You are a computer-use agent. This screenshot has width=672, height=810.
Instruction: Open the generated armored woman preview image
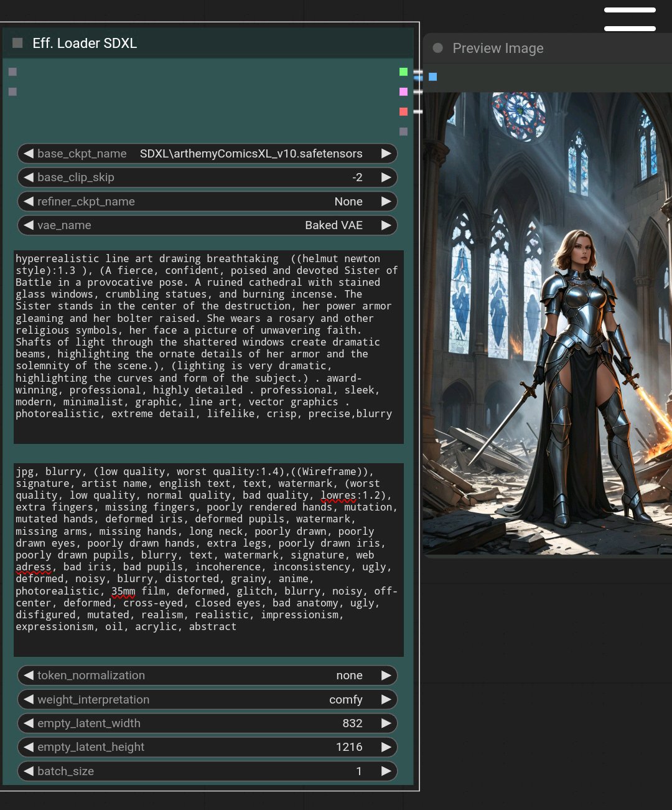[x=548, y=323]
